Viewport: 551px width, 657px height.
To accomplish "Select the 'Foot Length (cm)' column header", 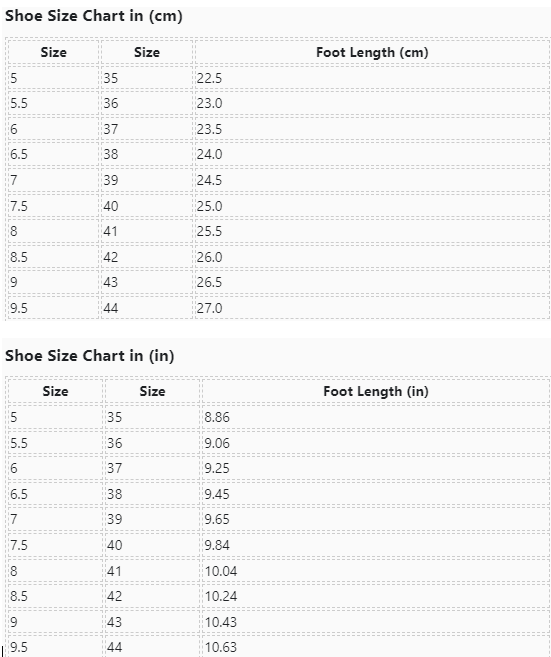I will [372, 52].
